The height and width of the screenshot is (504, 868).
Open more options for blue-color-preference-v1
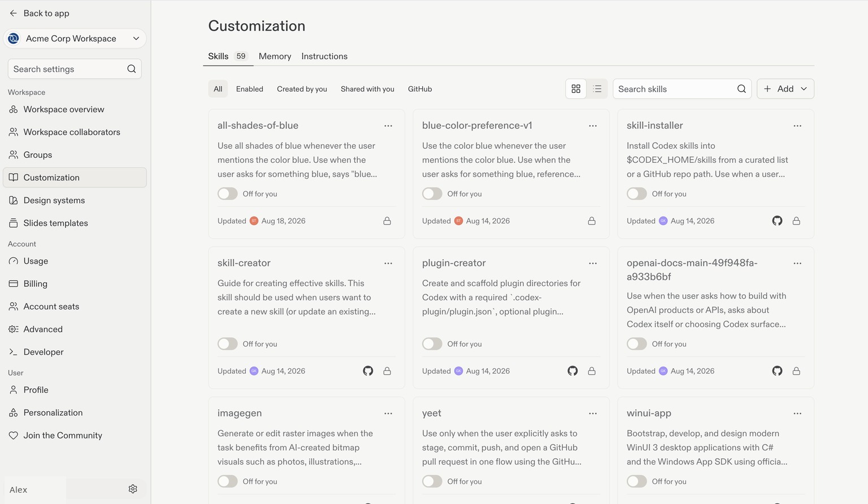click(593, 126)
